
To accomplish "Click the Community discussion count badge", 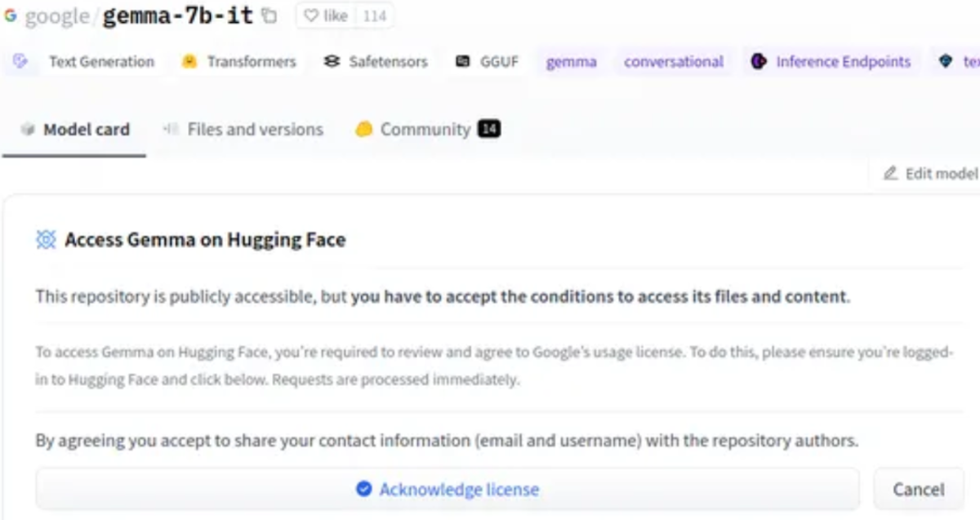I will (x=488, y=128).
